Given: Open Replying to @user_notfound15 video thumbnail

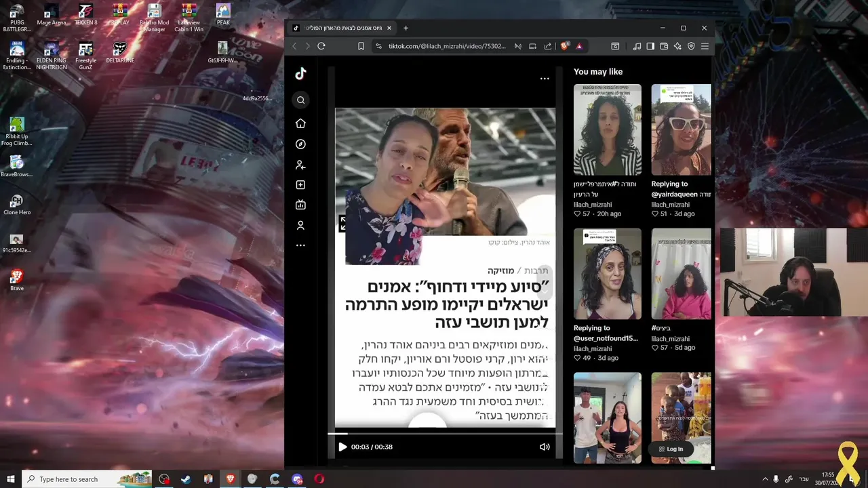Looking at the screenshot, I should 607,274.
